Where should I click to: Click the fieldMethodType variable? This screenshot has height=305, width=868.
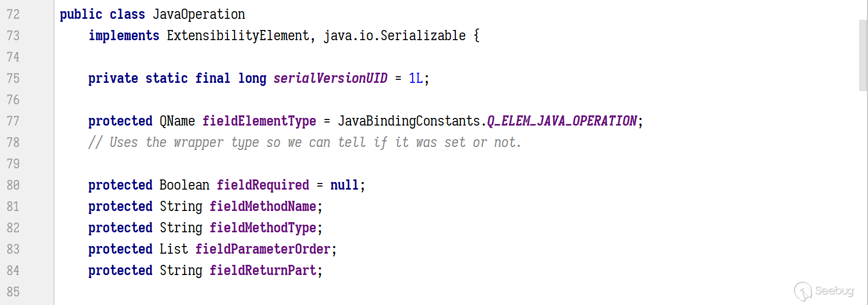coord(263,228)
